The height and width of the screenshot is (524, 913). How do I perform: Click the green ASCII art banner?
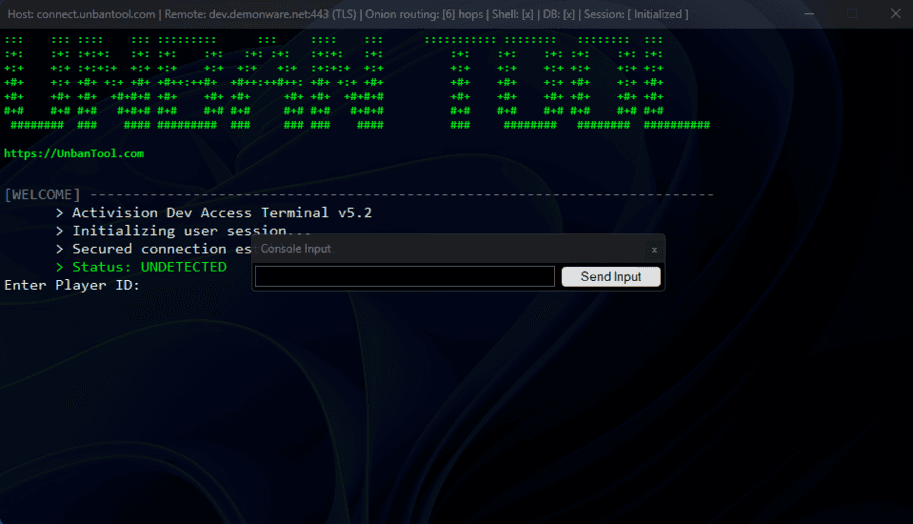(357, 82)
